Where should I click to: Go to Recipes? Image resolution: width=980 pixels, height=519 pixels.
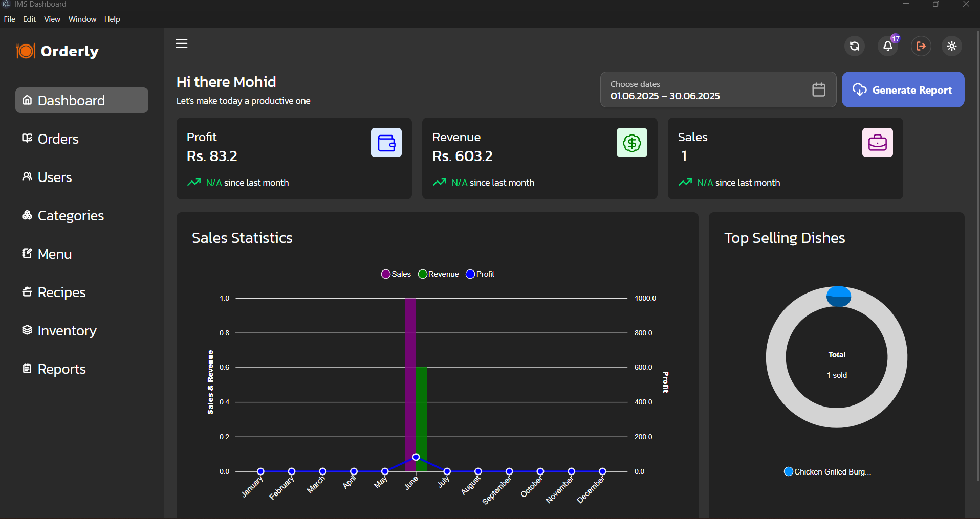click(x=62, y=292)
